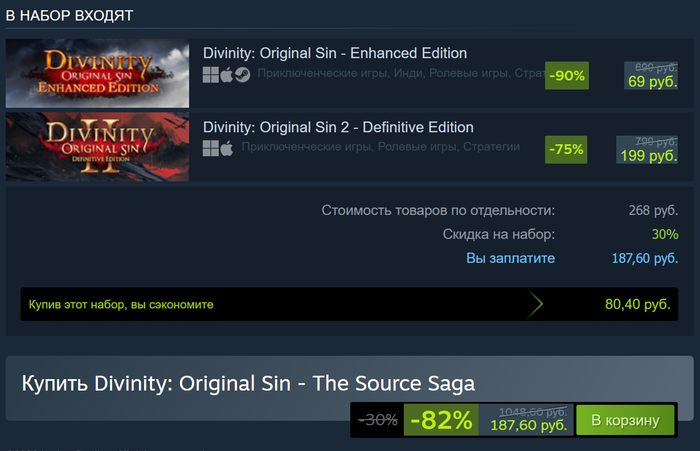
Task: Click the 199 руб. discounted price
Action: [x=648, y=156]
